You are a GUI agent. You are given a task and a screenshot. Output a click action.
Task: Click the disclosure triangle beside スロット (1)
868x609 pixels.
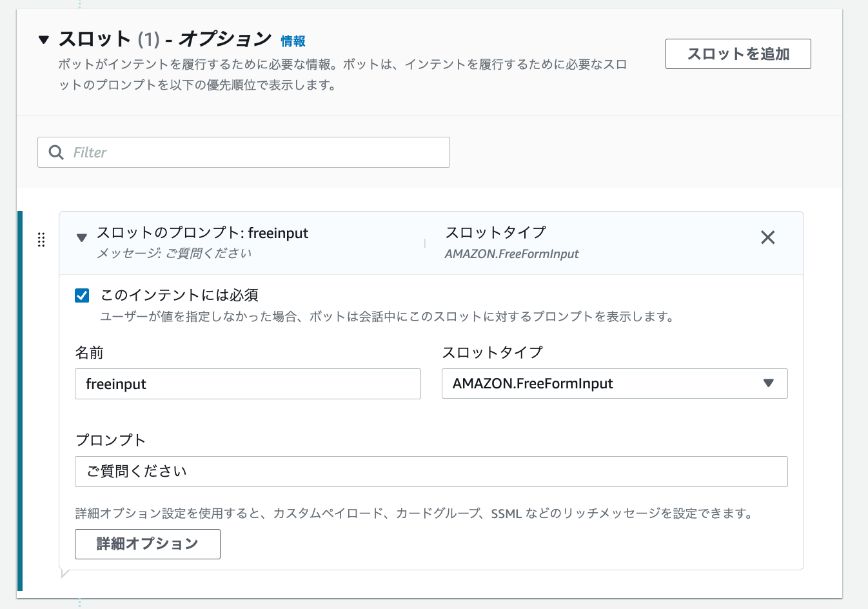coord(43,39)
